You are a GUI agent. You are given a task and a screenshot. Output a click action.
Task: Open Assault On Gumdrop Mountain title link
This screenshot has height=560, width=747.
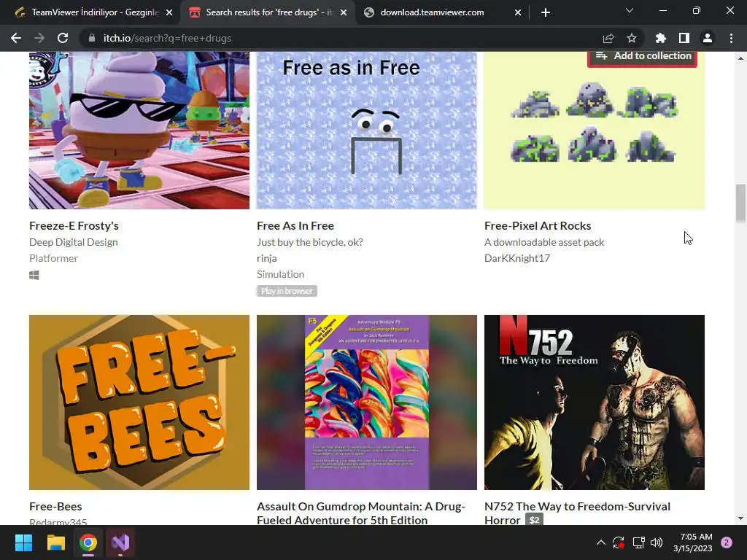tap(361, 513)
